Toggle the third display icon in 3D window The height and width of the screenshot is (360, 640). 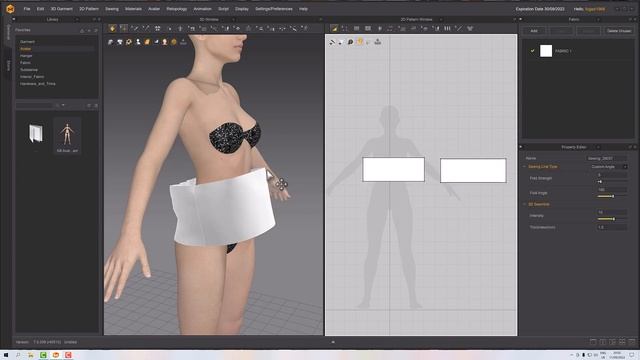point(129,42)
